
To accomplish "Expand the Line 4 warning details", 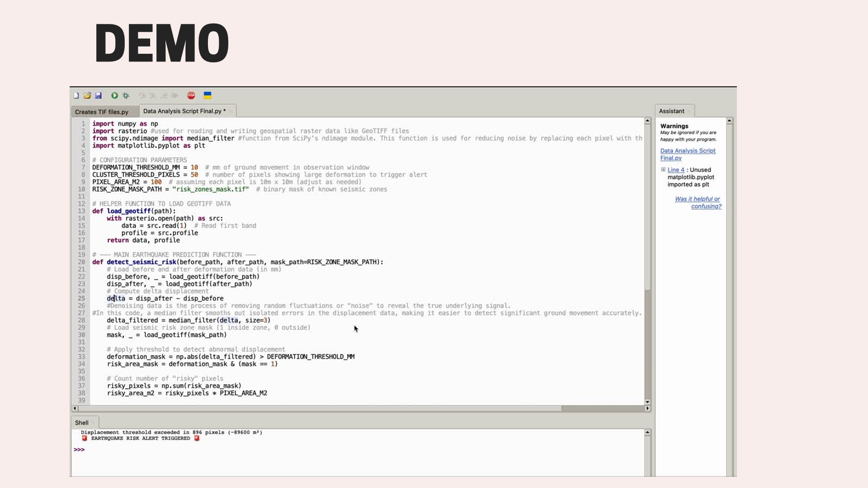I will point(663,169).
